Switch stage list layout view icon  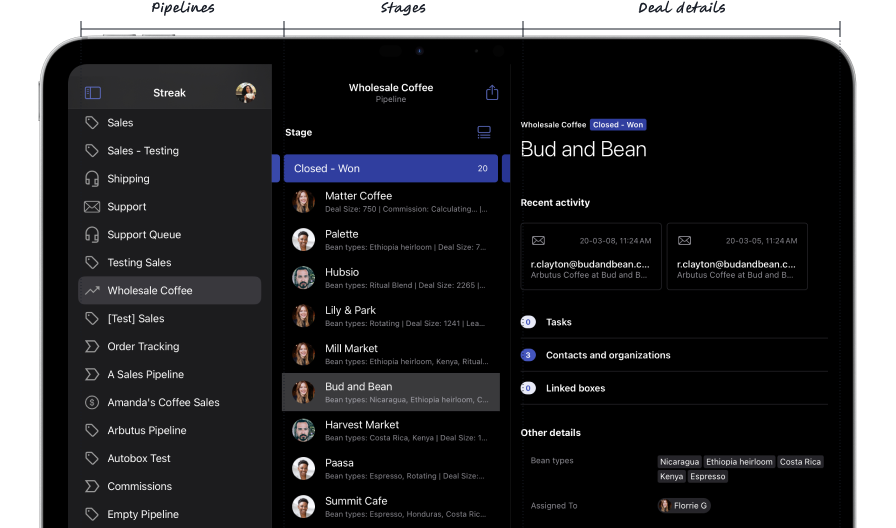[484, 132]
